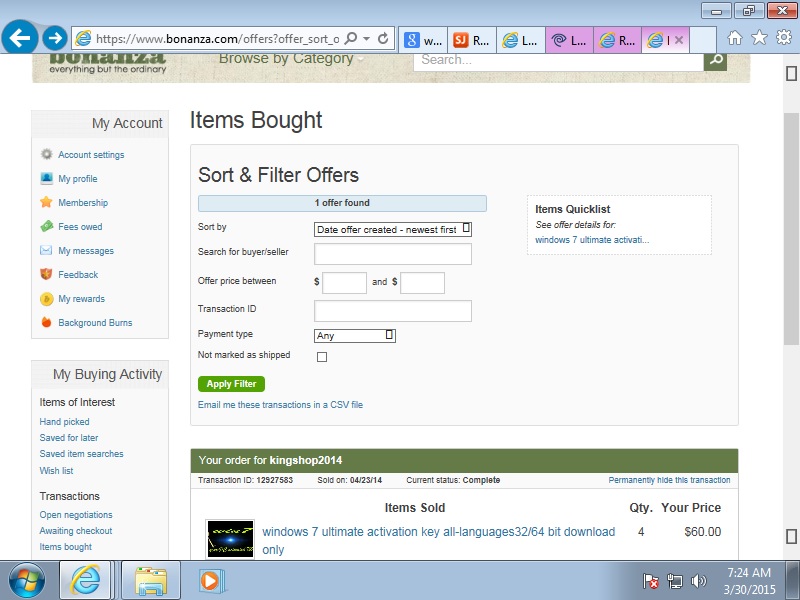Viewport: 800px width, 600px height.
Task: Click the My rewards coin icon
Action: (46, 298)
